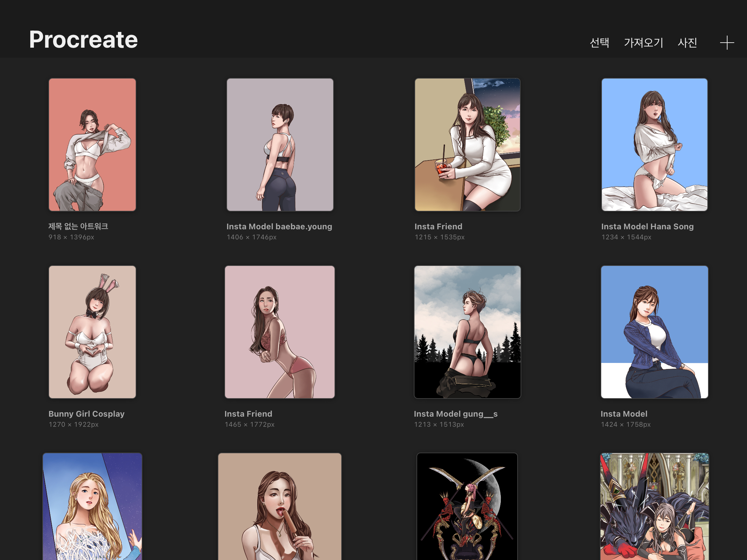Tap the plus icon for new canvas
Viewport: 747px width, 560px height.
click(x=727, y=43)
